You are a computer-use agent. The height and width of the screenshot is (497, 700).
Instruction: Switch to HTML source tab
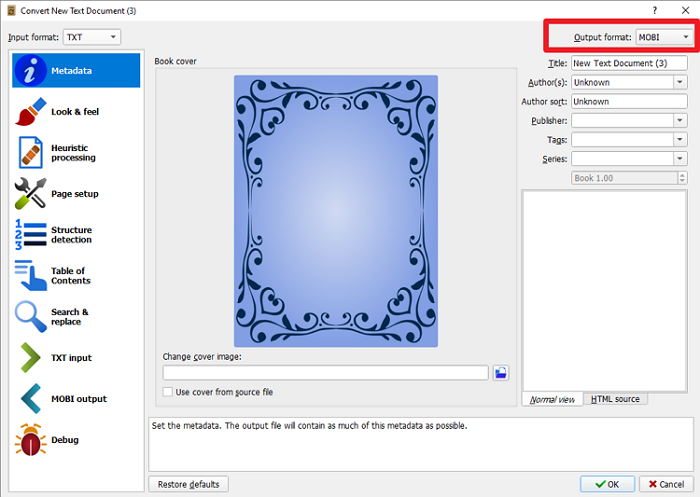pos(615,399)
